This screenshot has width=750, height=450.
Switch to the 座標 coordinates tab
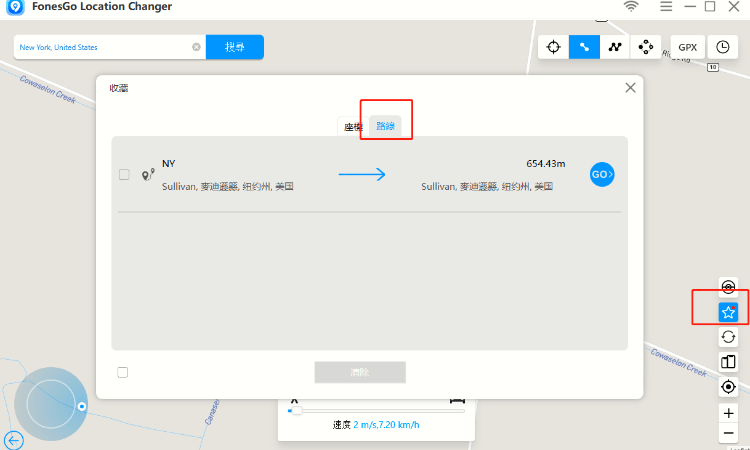tap(353, 127)
